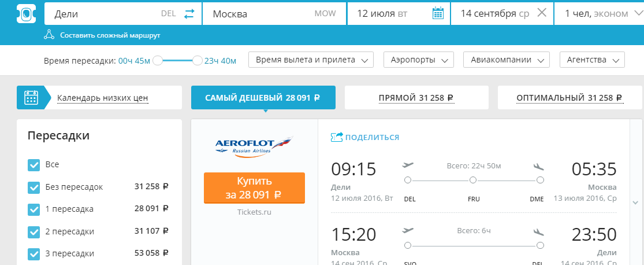The height and width of the screenshot is (265, 644).
Task: Toggle the "Все" transfers checkbox
Action: click(x=34, y=165)
